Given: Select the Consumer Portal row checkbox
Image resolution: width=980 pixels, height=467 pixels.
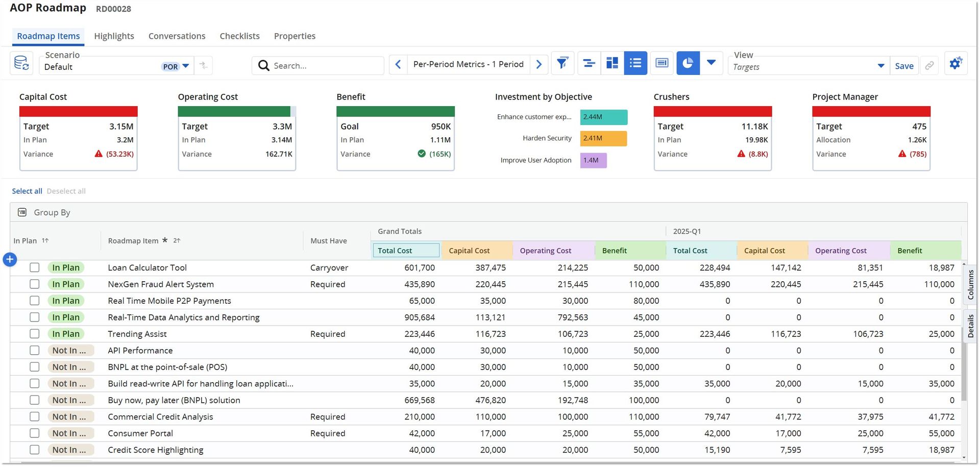Looking at the screenshot, I should point(34,433).
